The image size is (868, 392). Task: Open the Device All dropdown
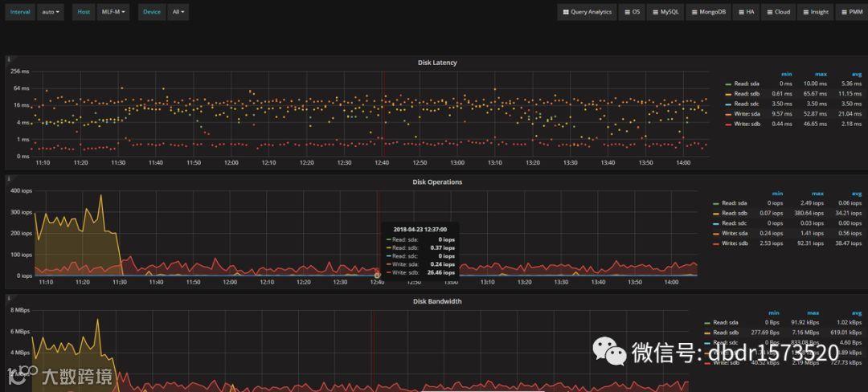click(x=178, y=11)
